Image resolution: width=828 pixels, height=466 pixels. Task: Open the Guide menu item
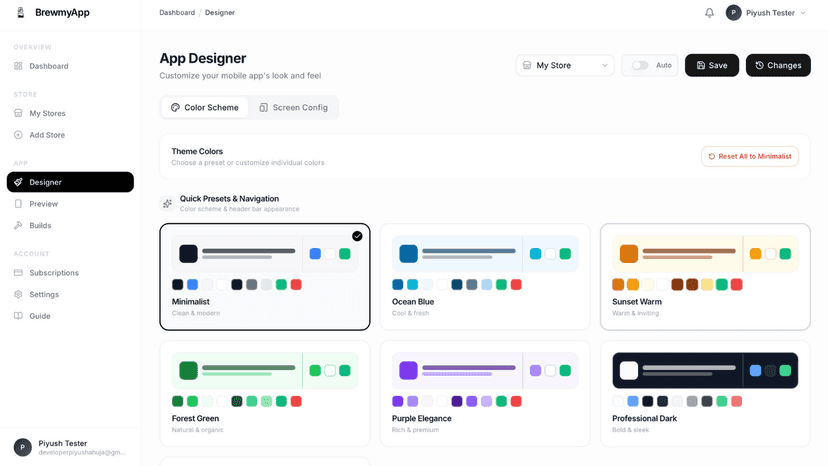point(70,315)
